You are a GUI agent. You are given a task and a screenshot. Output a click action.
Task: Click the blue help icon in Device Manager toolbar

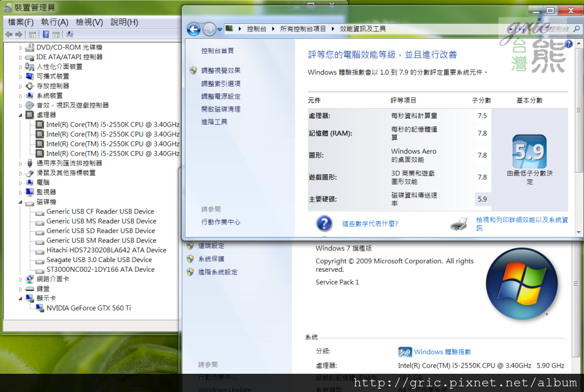[x=46, y=35]
